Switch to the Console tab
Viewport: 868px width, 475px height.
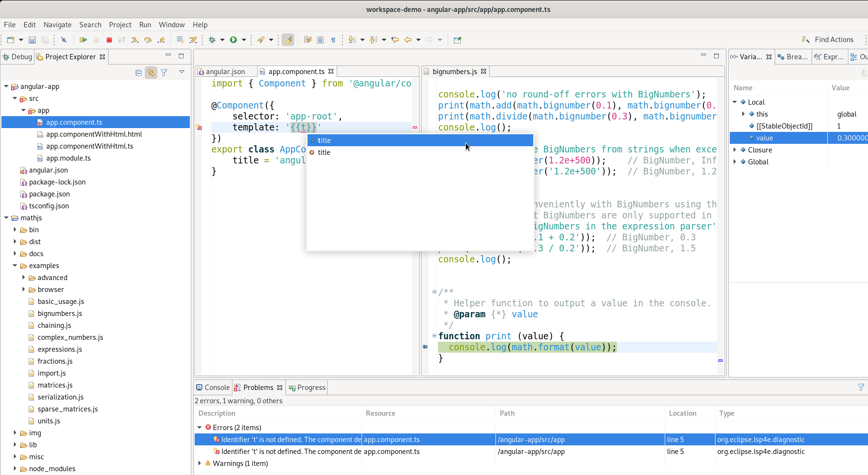click(x=213, y=388)
